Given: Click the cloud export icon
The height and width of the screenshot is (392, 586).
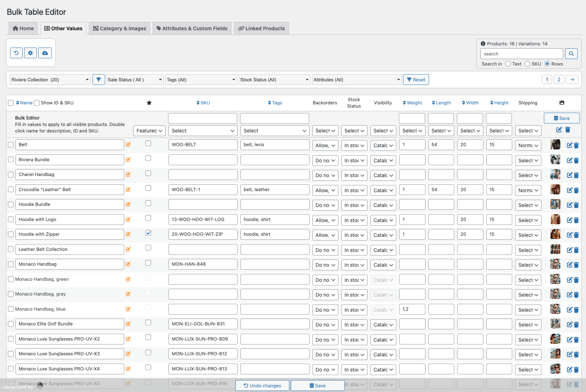Looking at the screenshot, I should (45, 53).
